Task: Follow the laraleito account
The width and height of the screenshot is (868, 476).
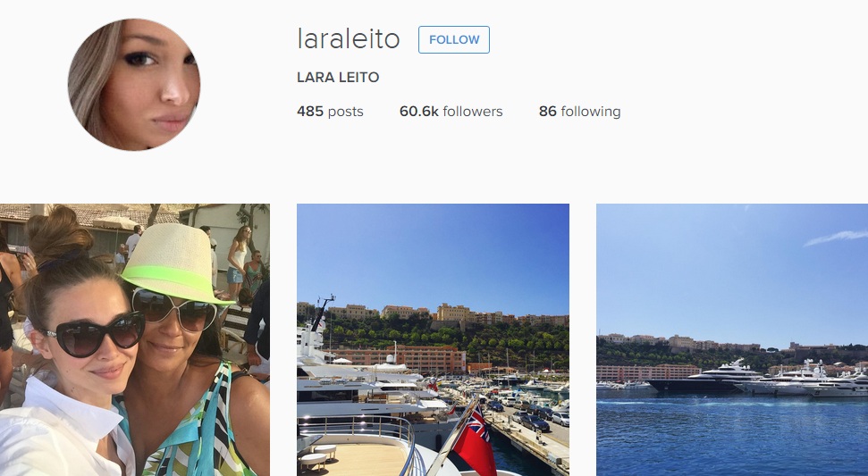Action: point(454,40)
